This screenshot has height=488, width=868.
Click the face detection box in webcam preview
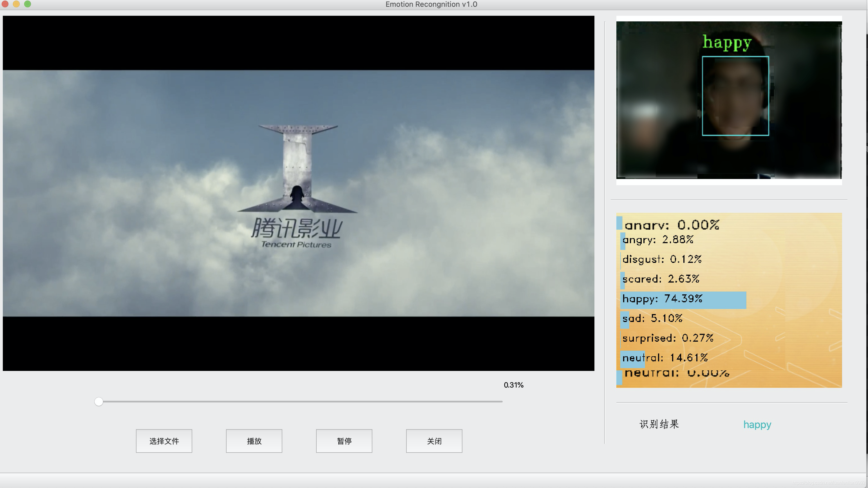[735, 96]
